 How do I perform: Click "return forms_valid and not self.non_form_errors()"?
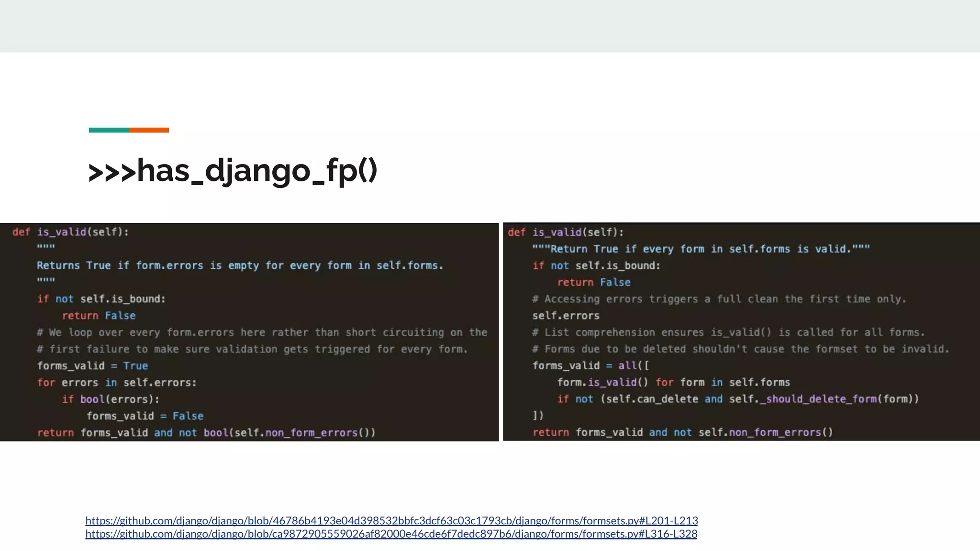(683, 432)
